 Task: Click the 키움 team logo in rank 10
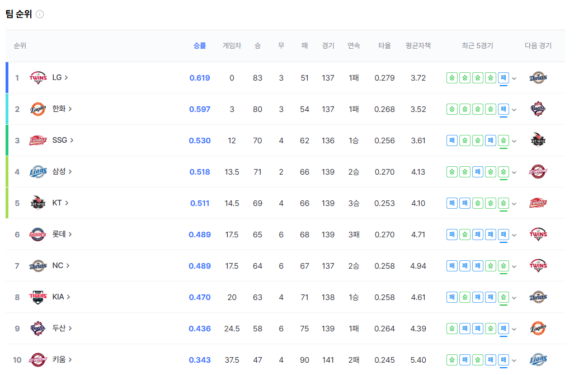click(x=38, y=360)
